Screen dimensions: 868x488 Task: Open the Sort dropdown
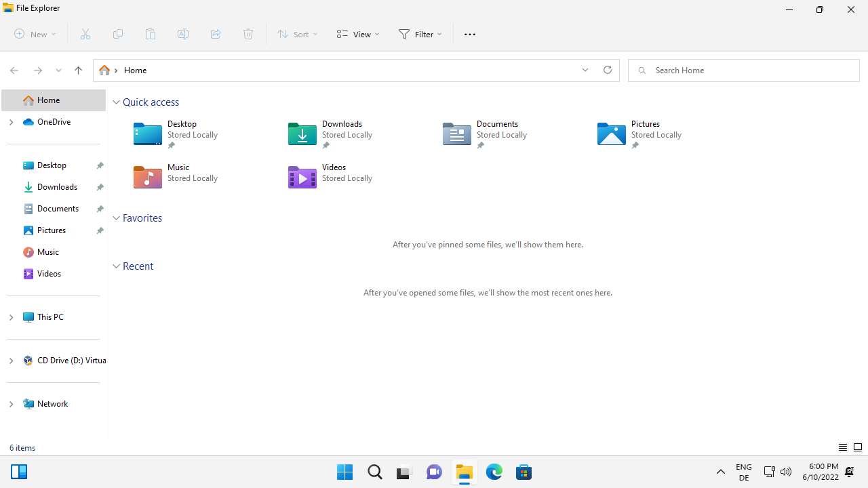[296, 34]
